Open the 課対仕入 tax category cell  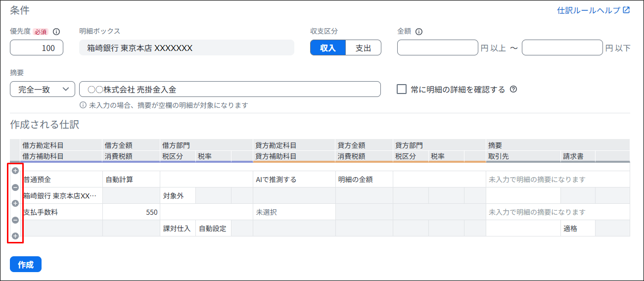pyautogui.click(x=178, y=229)
